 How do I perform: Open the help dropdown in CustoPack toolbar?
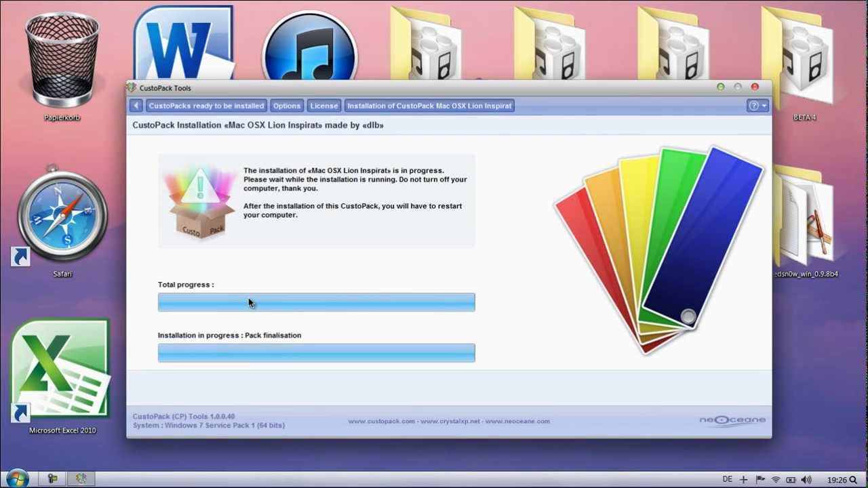click(x=757, y=106)
